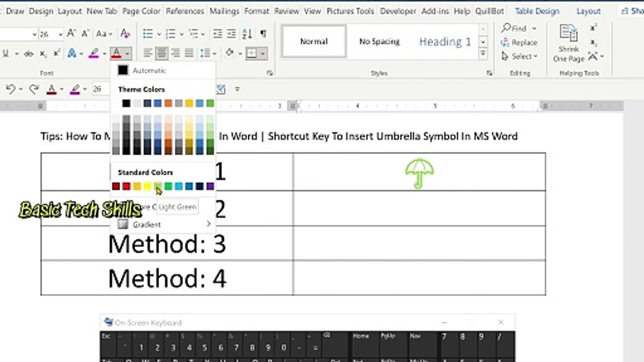Toggle subscript in the Font group
The image size is (644, 362).
tap(43, 53)
